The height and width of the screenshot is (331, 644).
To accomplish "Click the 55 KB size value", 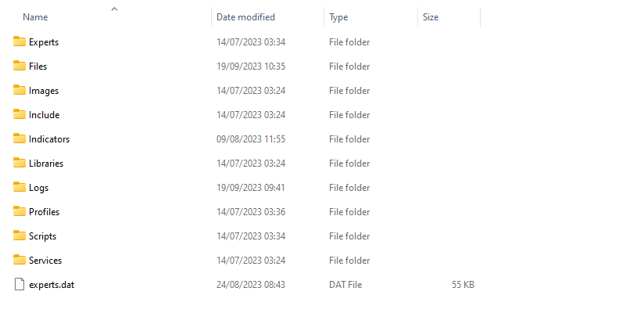I will [x=463, y=285].
